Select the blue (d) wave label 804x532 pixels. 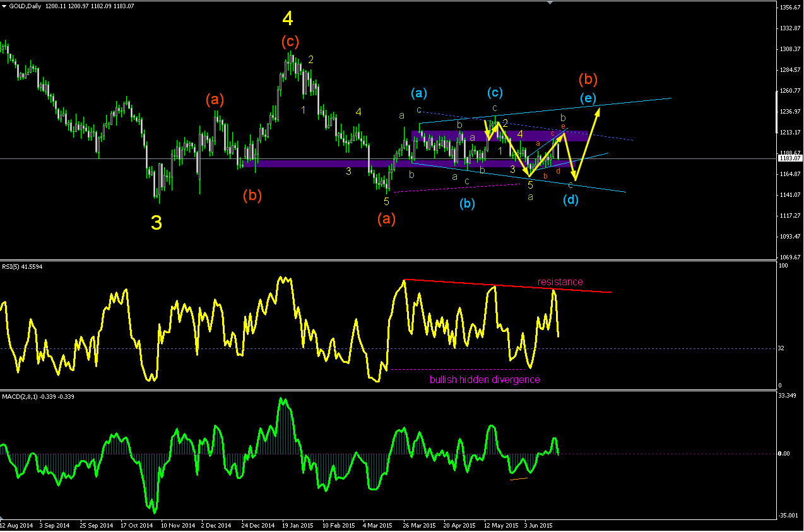571,201
